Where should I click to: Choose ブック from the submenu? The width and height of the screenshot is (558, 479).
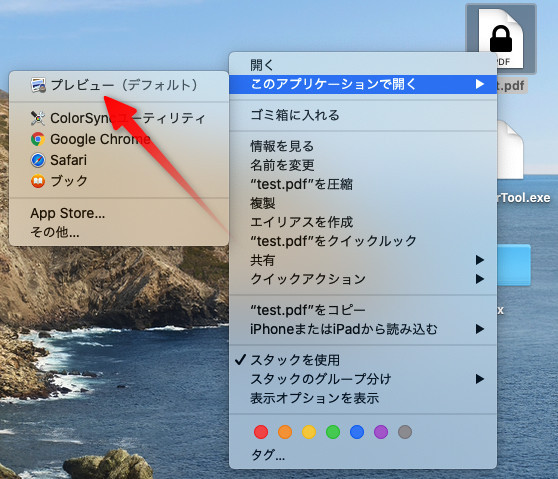[x=119, y=181]
